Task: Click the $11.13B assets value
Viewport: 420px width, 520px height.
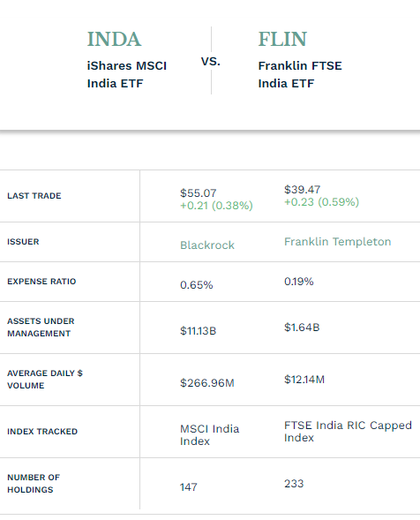Action: pos(198,331)
